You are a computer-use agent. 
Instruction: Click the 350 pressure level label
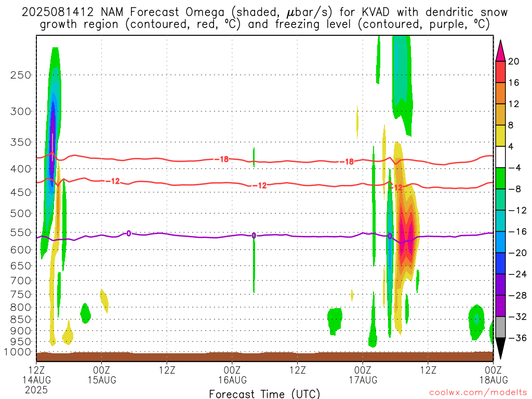point(21,142)
